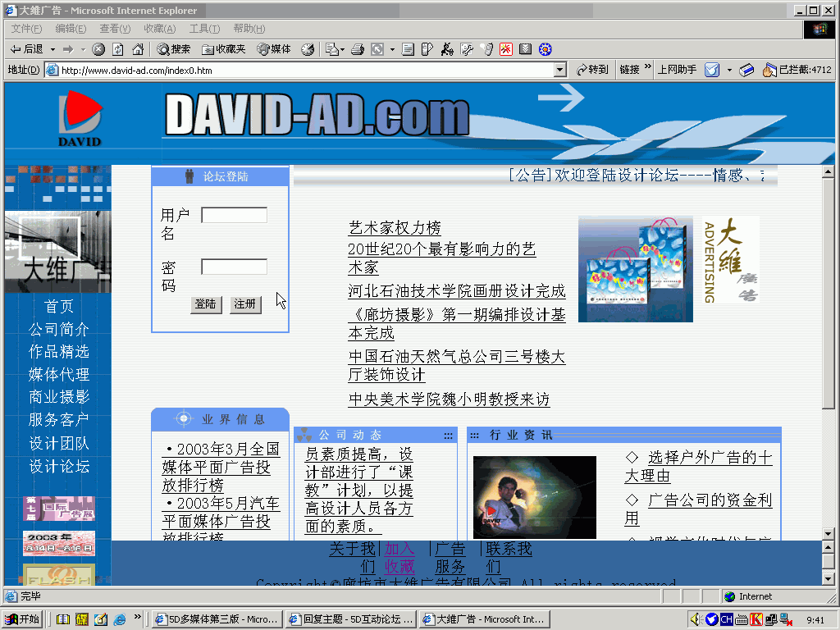The width and height of the screenshot is (840, 630).
Task: Click the 加入收藏 footer link
Action: pyautogui.click(x=399, y=557)
